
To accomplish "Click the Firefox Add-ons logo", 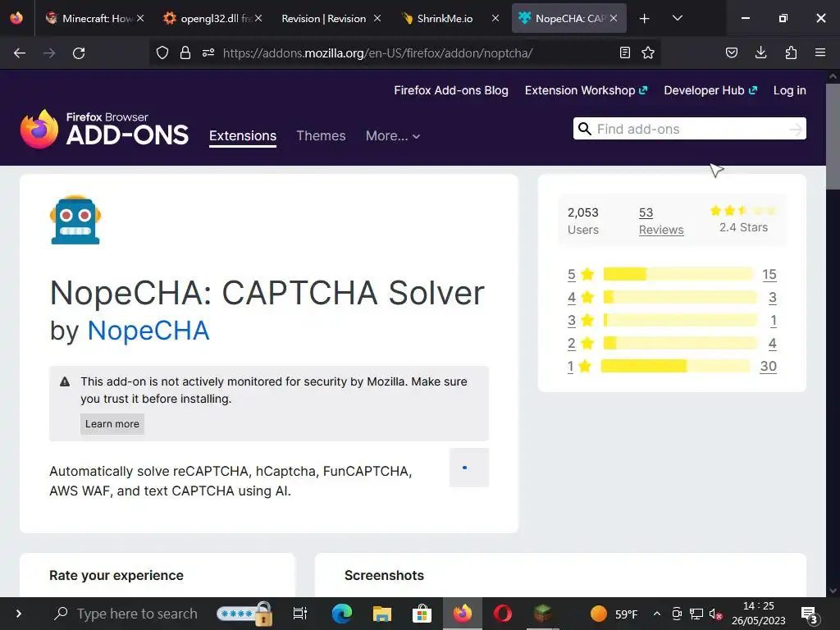I will [104, 129].
